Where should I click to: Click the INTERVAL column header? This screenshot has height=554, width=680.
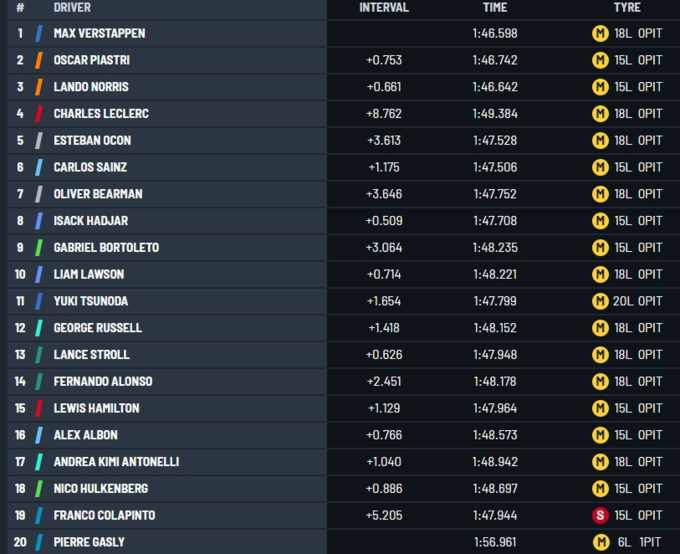[384, 7]
